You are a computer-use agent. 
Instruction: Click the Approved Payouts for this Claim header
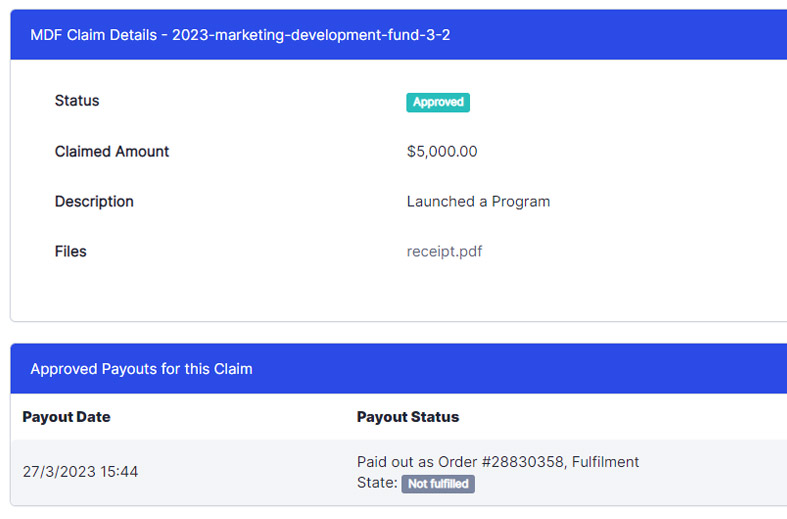141,369
